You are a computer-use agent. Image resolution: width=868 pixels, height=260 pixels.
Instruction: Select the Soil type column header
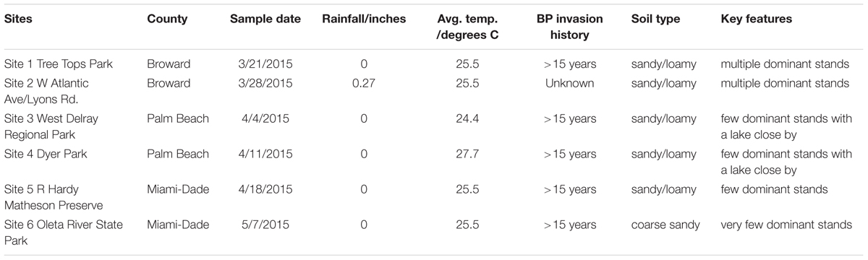point(655,19)
